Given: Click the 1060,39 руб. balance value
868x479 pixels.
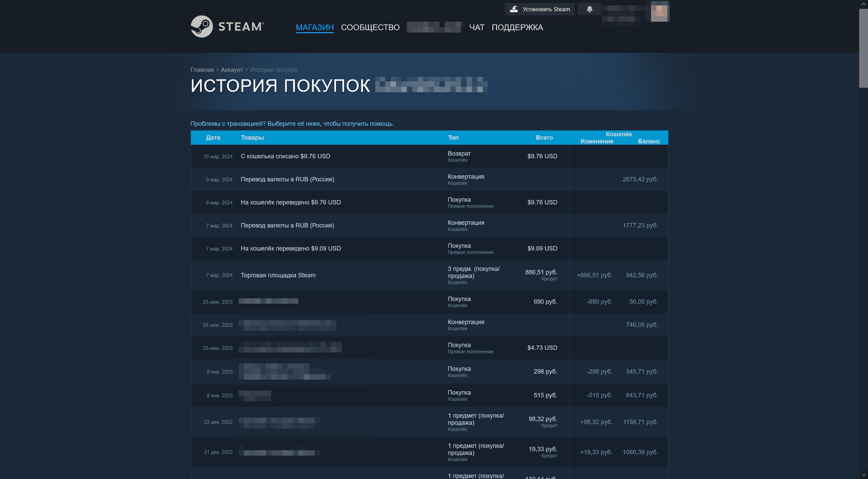Looking at the screenshot, I should pyautogui.click(x=640, y=452).
